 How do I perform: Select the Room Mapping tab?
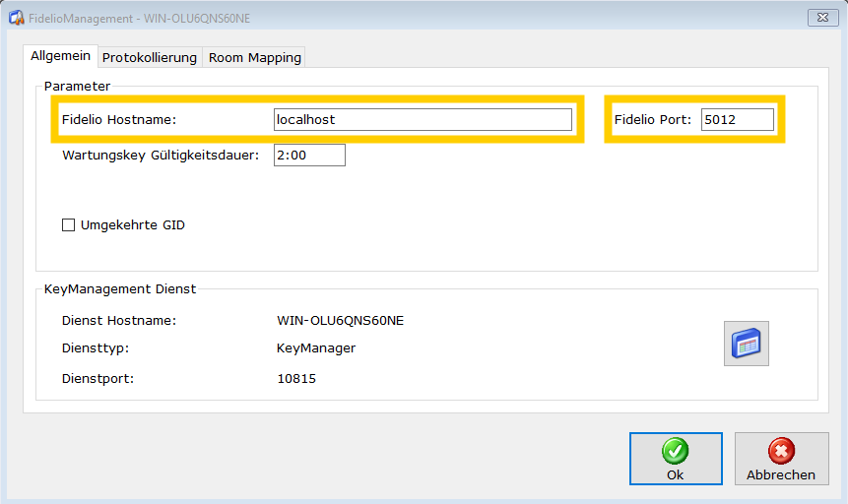(x=254, y=58)
